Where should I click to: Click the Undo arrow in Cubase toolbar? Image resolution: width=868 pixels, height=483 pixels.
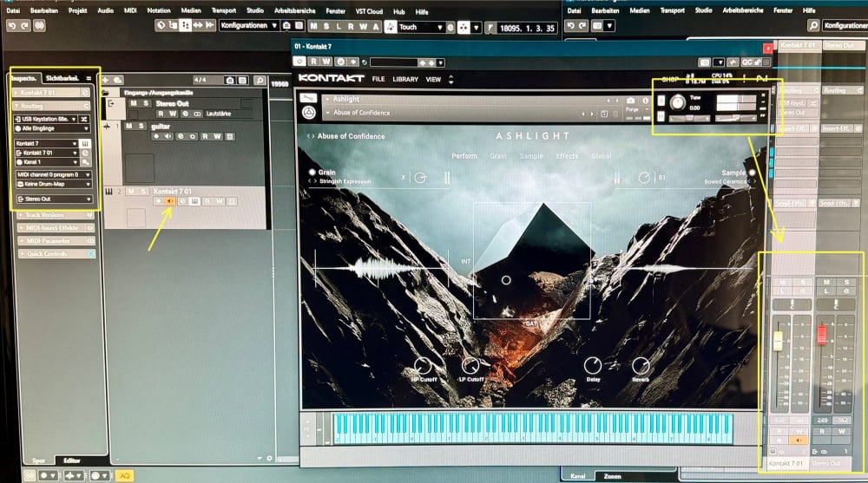click(x=11, y=25)
